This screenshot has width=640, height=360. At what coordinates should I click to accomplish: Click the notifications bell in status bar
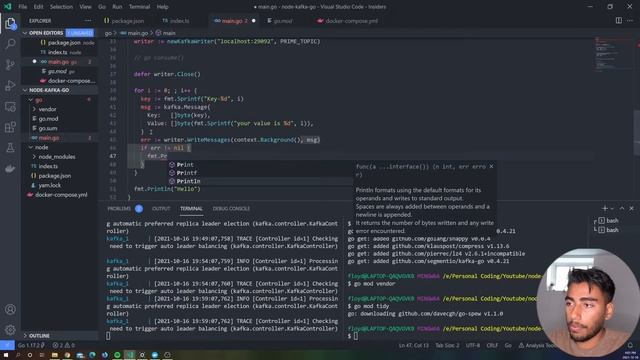coord(630,345)
